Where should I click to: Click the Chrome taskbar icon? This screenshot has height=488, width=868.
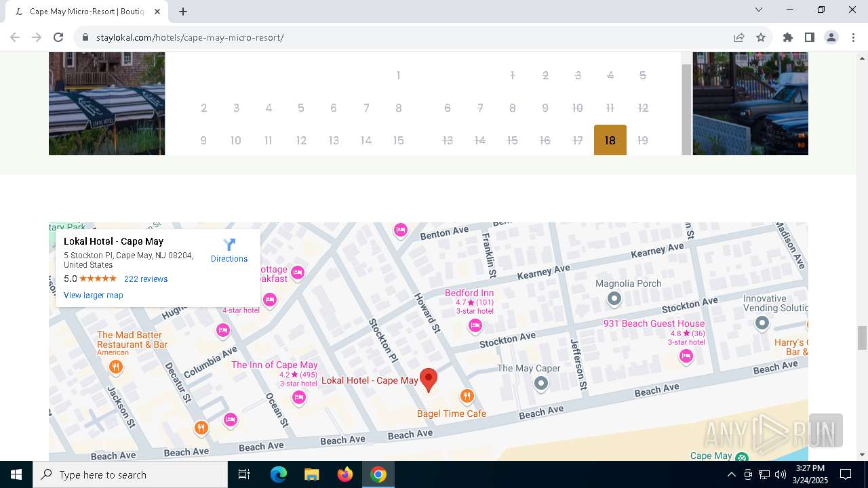(378, 474)
